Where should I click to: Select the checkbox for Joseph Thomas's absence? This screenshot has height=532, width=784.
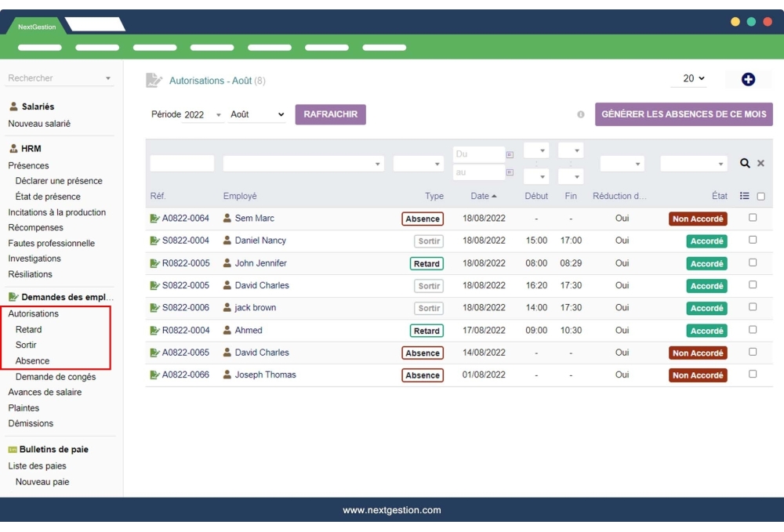tap(752, 375)
